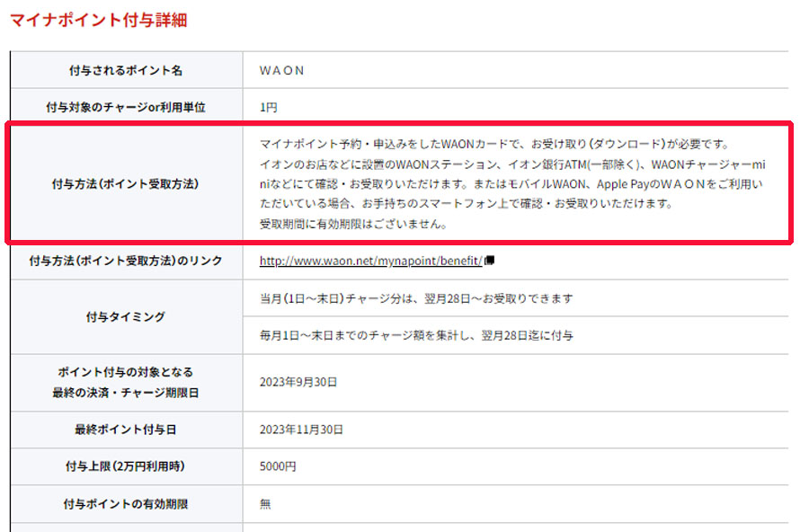Select the マイナポイント付与詳細 heading
The height and width of the screenshot is (532, 809).
(x=99, y=20)
